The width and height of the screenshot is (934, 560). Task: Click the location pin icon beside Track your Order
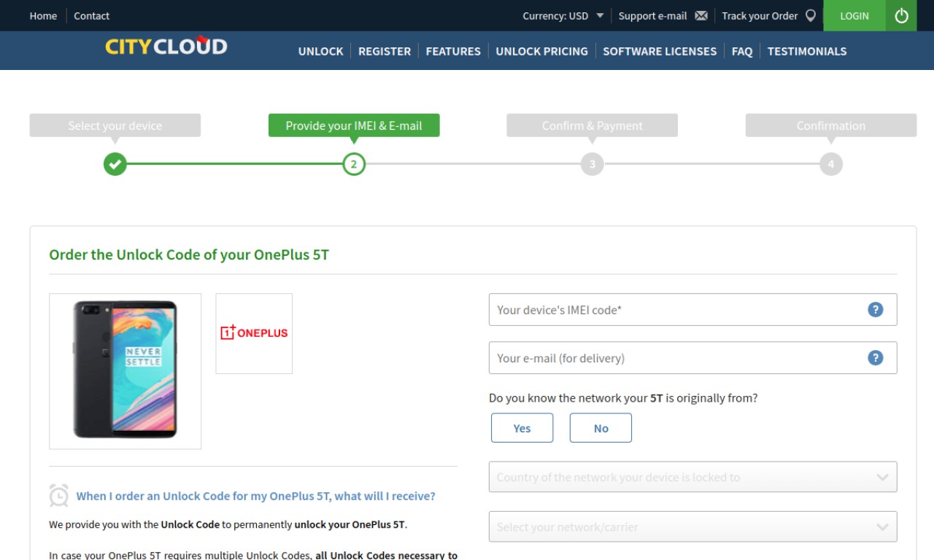pyautogui.click(x=811, y=15)
